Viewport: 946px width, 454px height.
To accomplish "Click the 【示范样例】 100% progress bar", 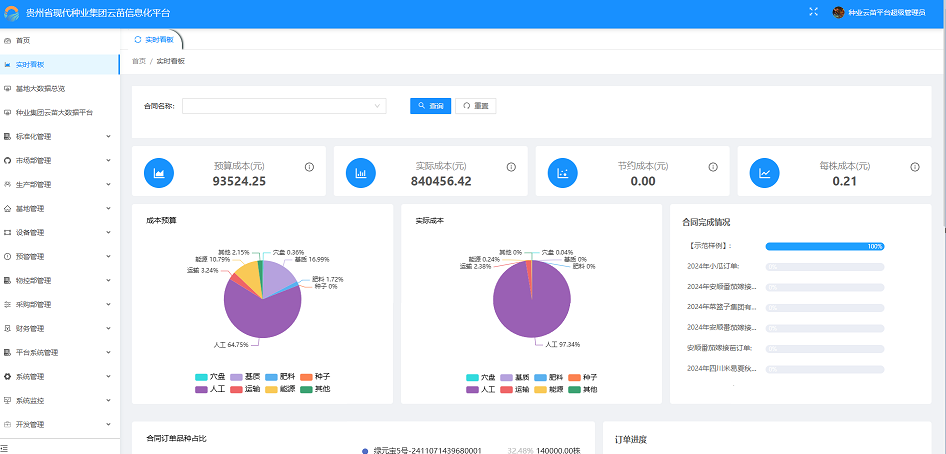I will [x=824, y=246].
